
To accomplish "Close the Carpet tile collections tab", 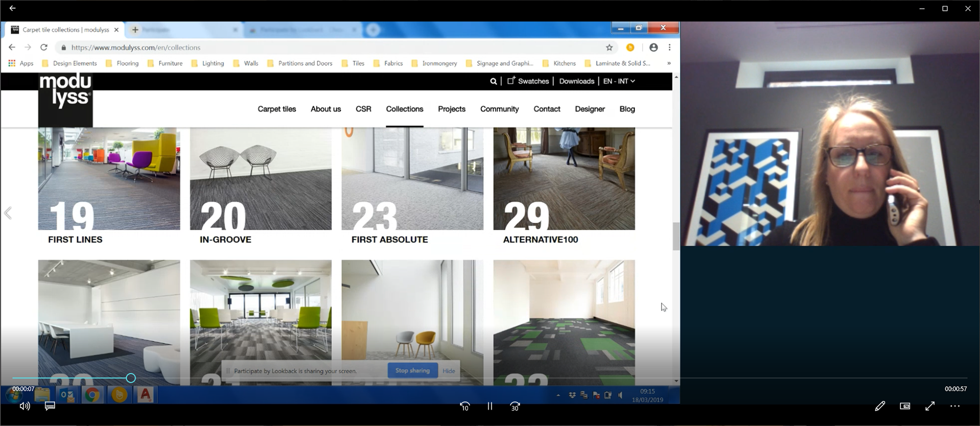I will (x=116, y=30).
